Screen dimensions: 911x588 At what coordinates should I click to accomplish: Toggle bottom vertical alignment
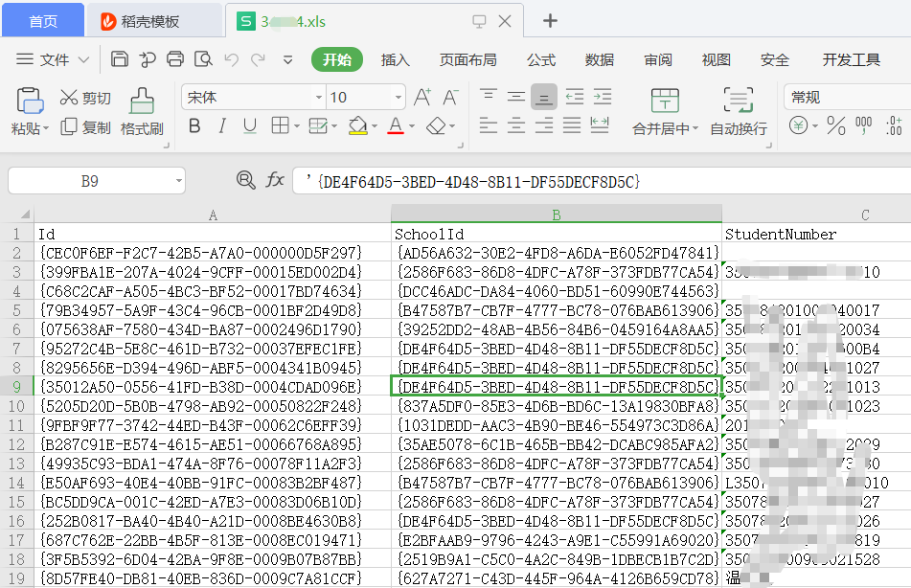(x=544, y=97)
